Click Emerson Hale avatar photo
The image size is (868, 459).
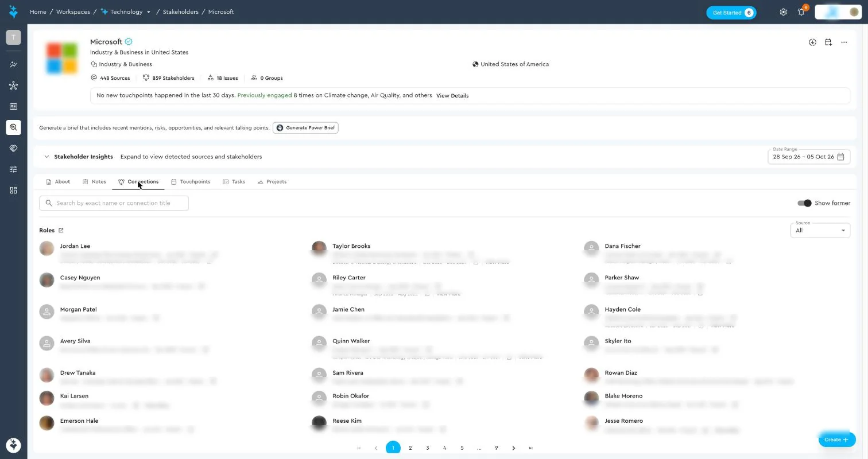pos(46,423)
